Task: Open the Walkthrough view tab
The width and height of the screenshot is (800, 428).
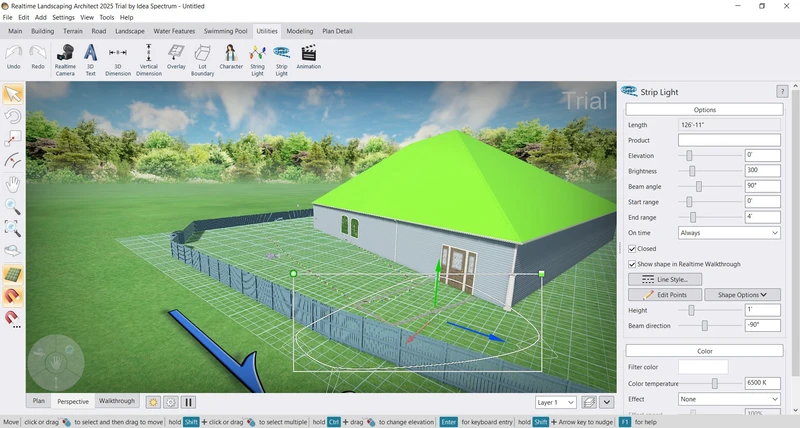Action: pos(116,401)
